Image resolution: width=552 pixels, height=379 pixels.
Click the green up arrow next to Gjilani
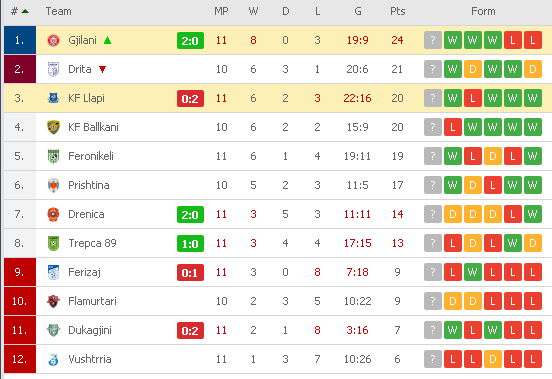pyautogui.click(x=108, y=40)
